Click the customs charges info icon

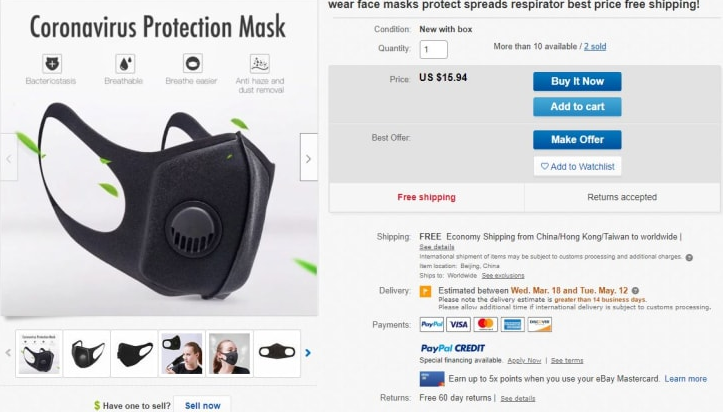pyautogui.click(x=689, y=257)
